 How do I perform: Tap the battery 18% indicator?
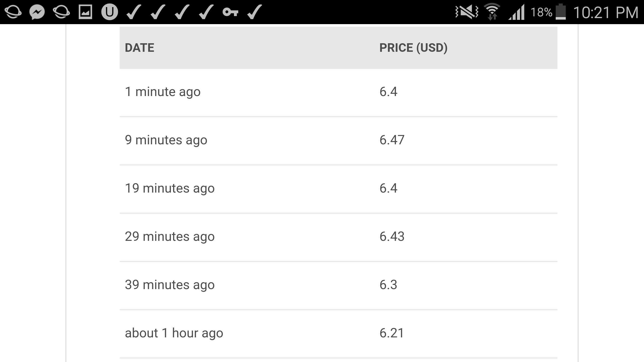(x=548, y=12)
